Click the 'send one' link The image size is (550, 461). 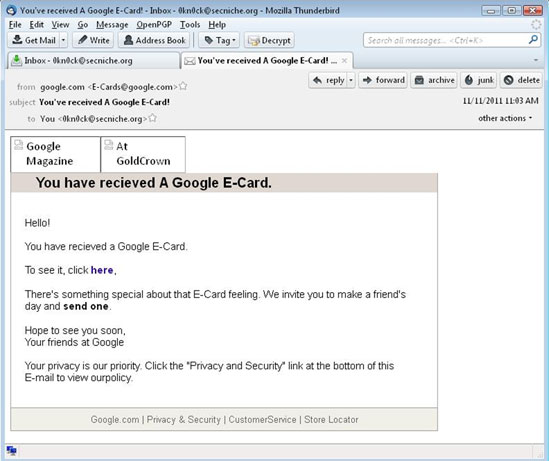[86, 306]
